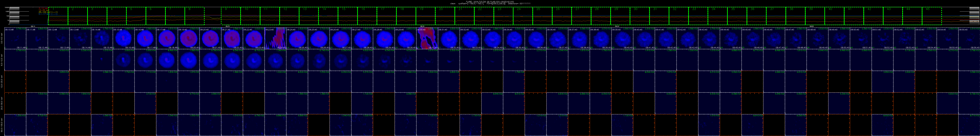Image resolution: width=980 pixels, height=136 pixels.
Task: Open the 08:28:40 flare image
Action: [x=384, y=38]
